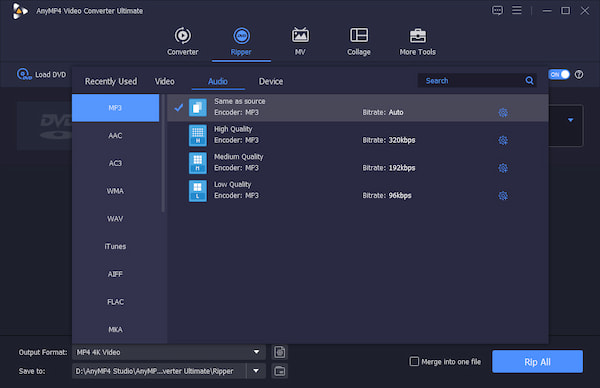
Task: Choose the High Quality 320kbps profile
Action: click(357, 135)
